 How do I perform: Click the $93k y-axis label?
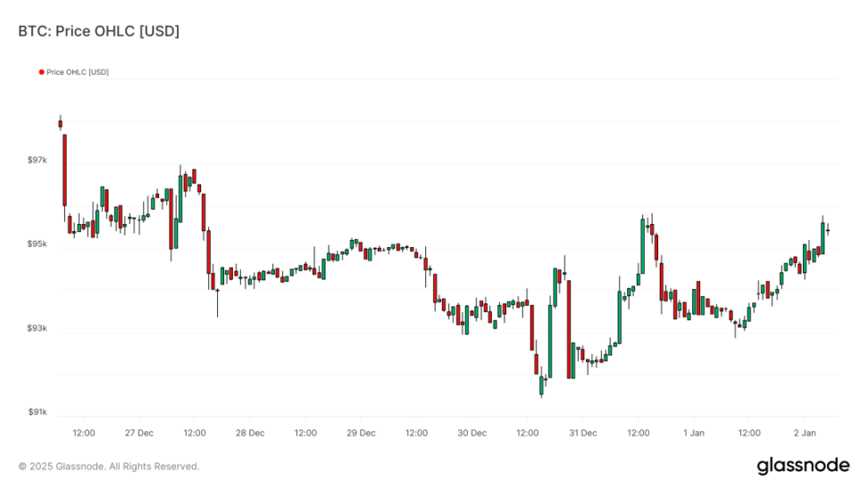click(38, 328)
